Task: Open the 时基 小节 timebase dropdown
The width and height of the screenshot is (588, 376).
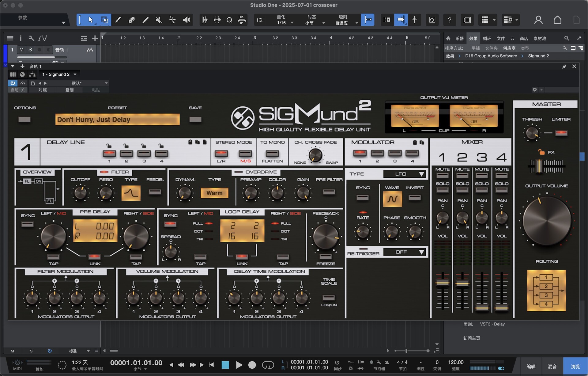Action: pos(315,20)
